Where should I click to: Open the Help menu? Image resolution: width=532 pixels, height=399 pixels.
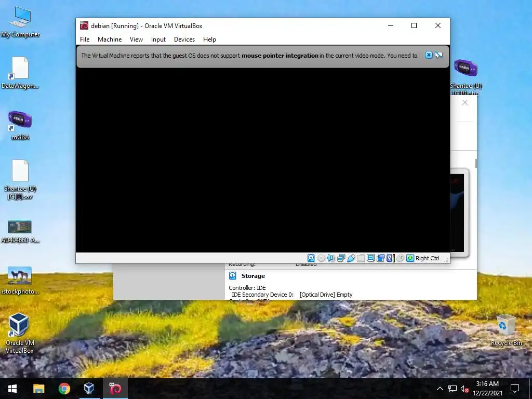[x=209, y=39]
